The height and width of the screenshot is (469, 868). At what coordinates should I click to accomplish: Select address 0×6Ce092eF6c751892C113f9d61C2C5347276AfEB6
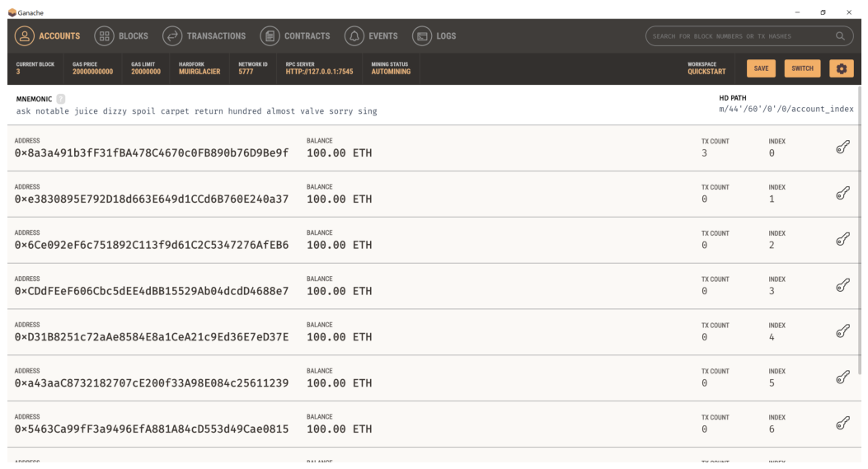[152, 245]
